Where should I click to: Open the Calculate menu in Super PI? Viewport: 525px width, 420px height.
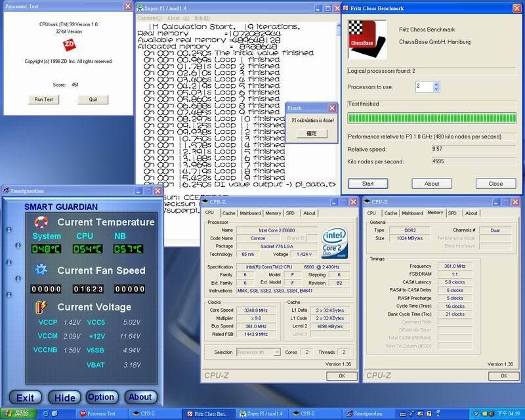150,18
